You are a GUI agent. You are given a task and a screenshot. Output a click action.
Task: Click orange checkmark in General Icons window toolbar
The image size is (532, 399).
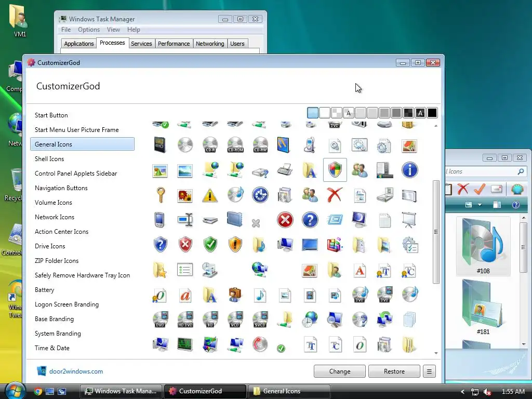point(480,189)
